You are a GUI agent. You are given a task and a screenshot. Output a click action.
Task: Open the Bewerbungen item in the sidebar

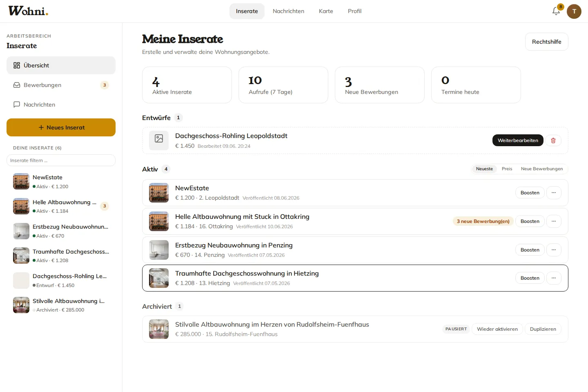(x=61, y=85)
